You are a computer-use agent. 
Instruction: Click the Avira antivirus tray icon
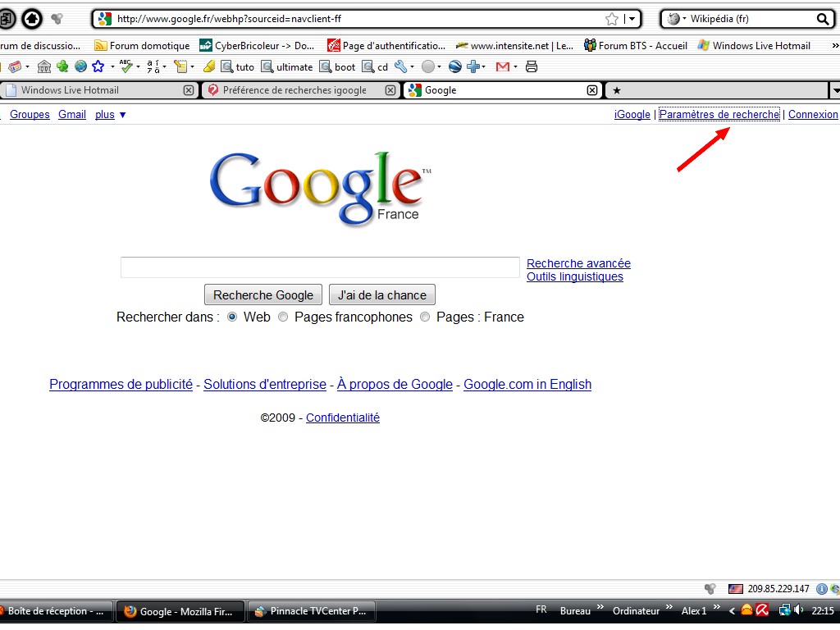tap(761, 610)
